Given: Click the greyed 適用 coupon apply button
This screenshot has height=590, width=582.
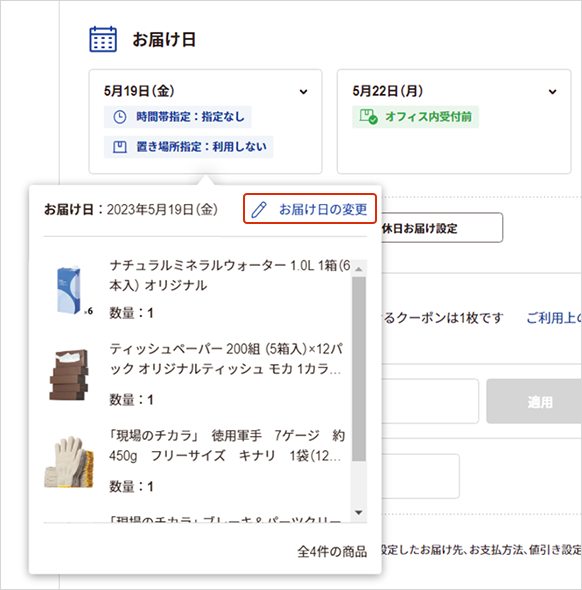Looking at the screenshot, I should click(x=534, y=401).
